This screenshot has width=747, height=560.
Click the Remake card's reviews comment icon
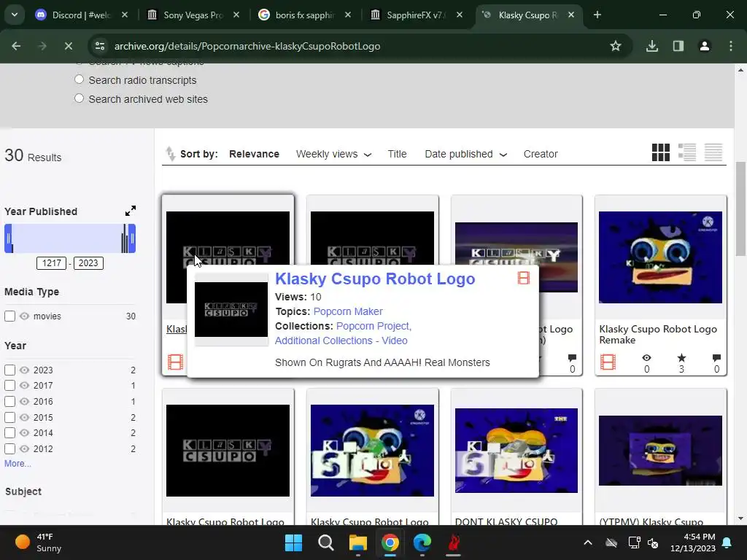pyautogui.click(x=716, y=357)
